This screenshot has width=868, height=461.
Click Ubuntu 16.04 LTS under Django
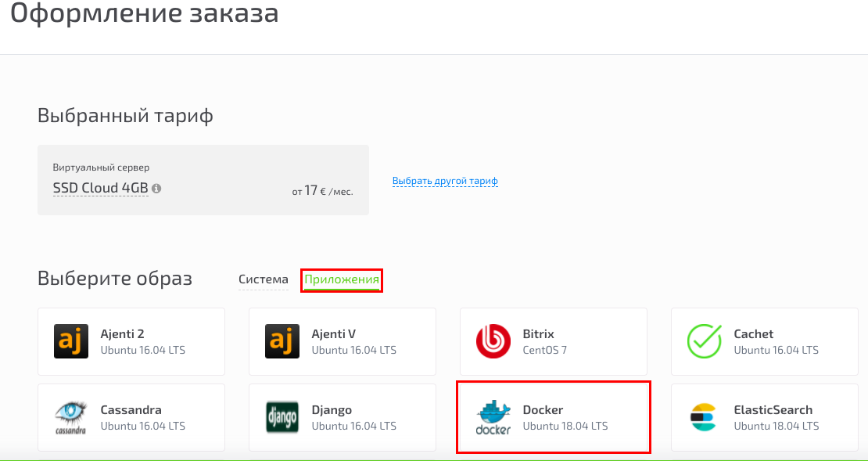[353, 426]
